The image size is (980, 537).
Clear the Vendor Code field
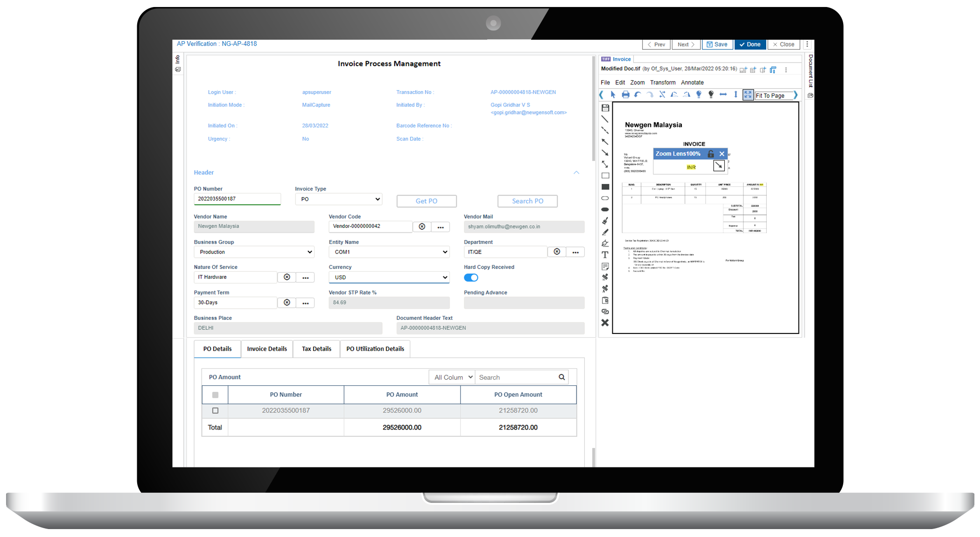422,226
